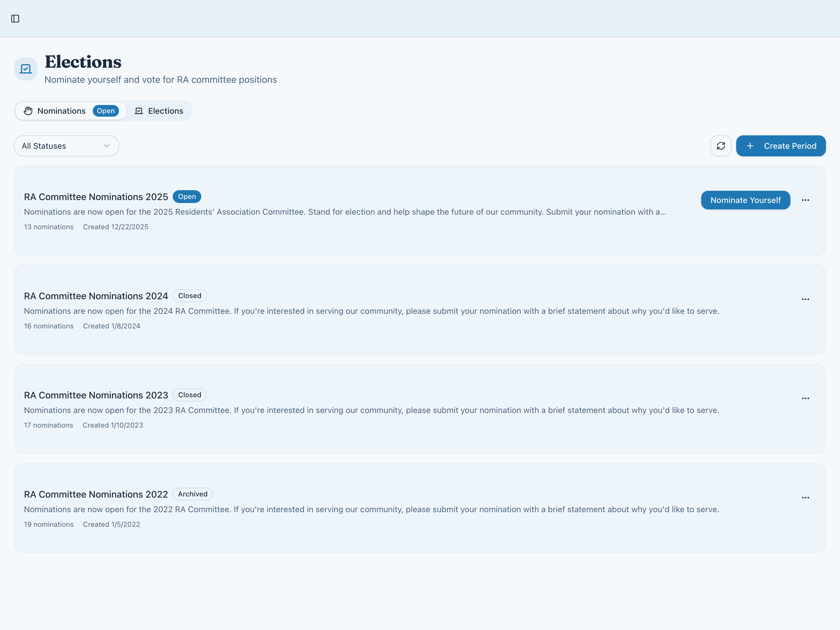Open more options for Nominations 2024

coord(806,299)
